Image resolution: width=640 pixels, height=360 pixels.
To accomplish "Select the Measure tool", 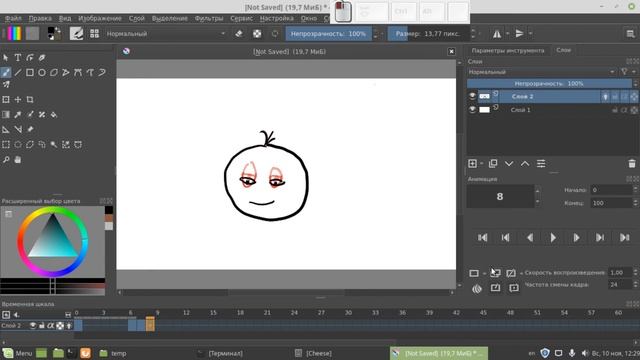I will point(18,129).
